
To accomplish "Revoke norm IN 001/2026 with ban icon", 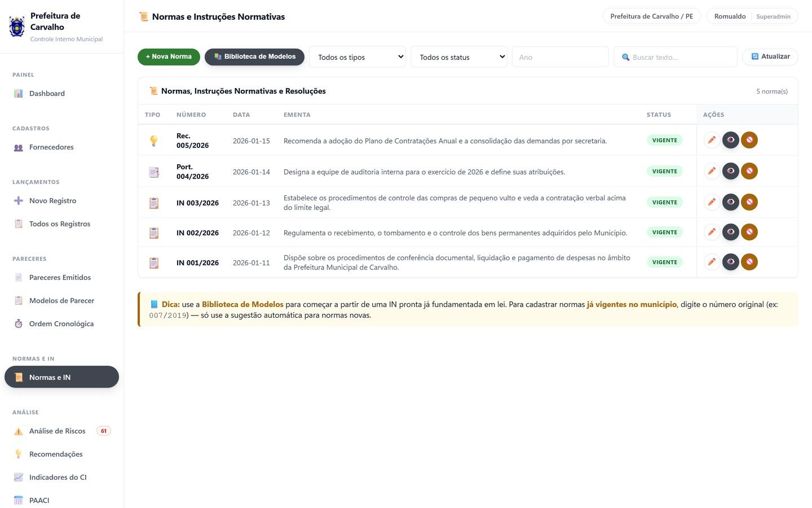I will (x=749, y=262).
